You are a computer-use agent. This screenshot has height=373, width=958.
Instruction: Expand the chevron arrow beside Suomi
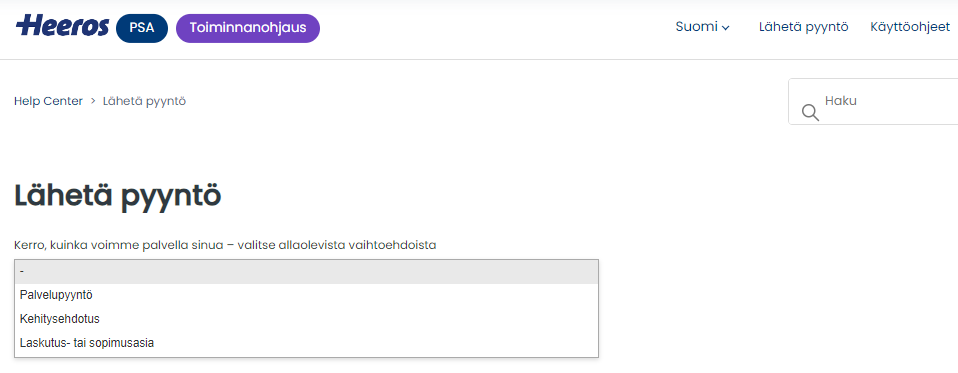(x=725, y=28)
